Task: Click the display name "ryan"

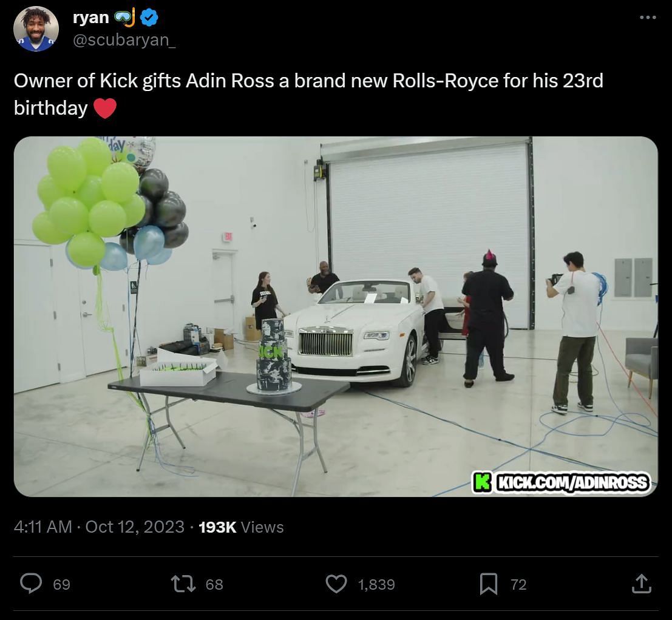Action: (x=91, y=17)
